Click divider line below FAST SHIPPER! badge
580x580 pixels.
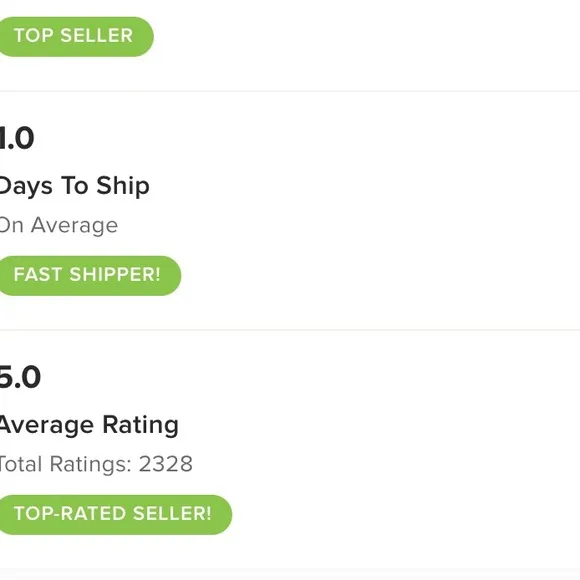[x=290, y=330]
